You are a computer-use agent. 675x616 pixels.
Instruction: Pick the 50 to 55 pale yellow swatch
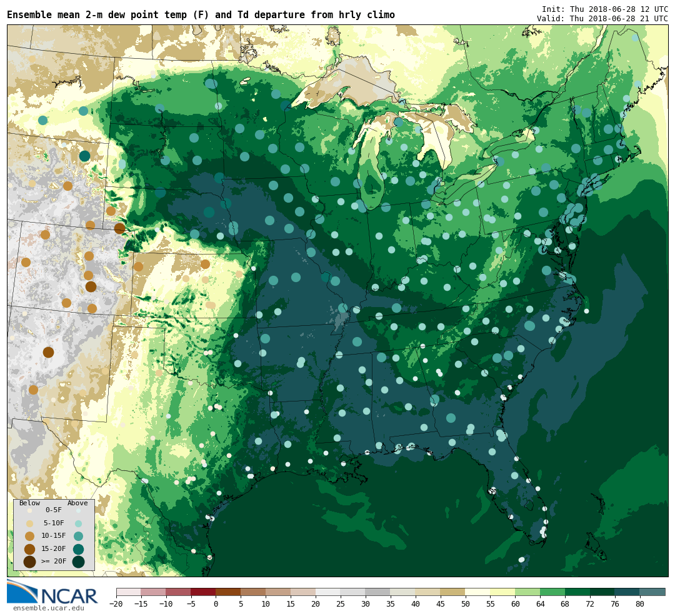tap(478, 592)
